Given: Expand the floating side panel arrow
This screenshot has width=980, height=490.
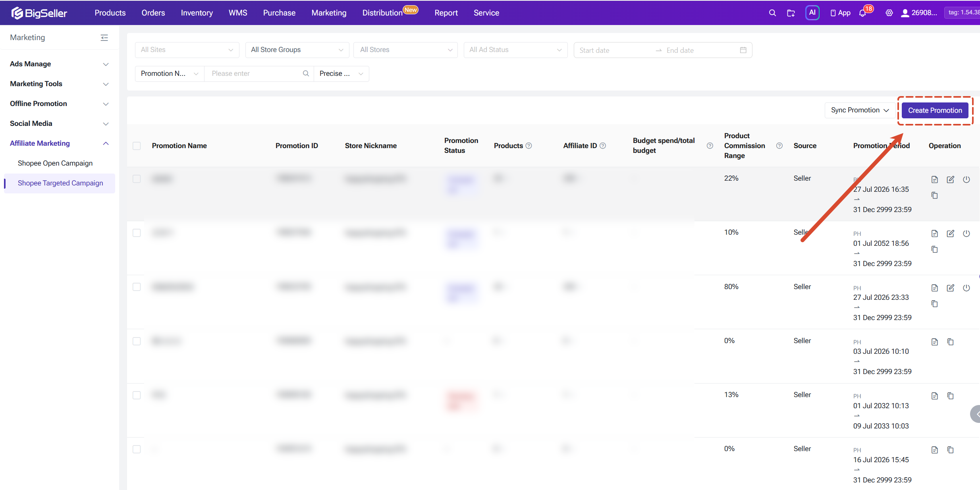Looking at the screenshot, I should (976, 414).
